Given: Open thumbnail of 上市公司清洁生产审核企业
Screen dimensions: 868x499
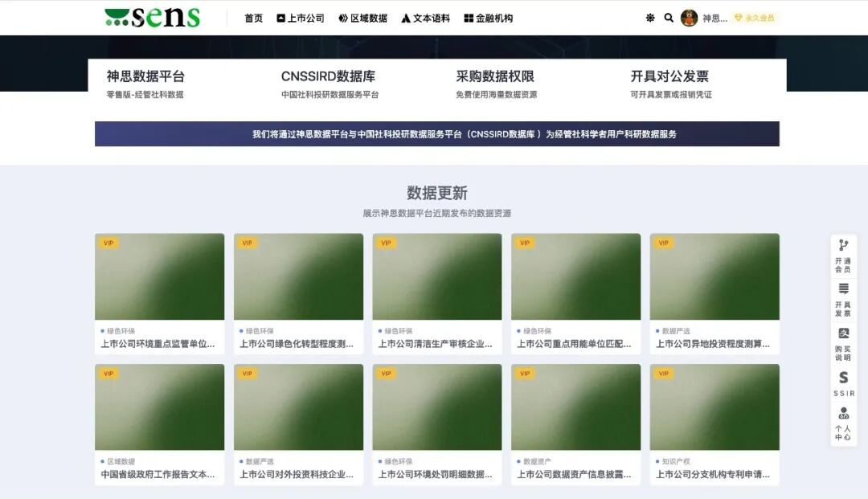Looking at the screenshot, I should point(436,276).
